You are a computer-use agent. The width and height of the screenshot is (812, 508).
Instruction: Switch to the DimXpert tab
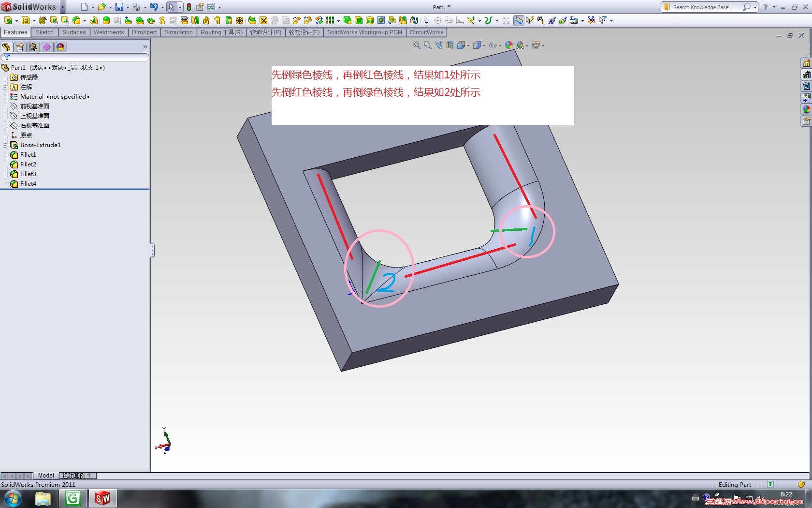(x=144, y=32)
